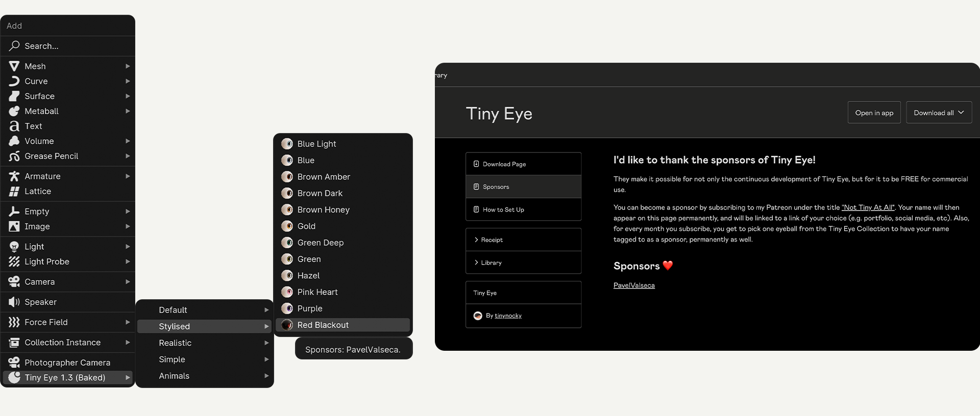Click the Text object icon
The image size is (980, 416).
(14, 126)
